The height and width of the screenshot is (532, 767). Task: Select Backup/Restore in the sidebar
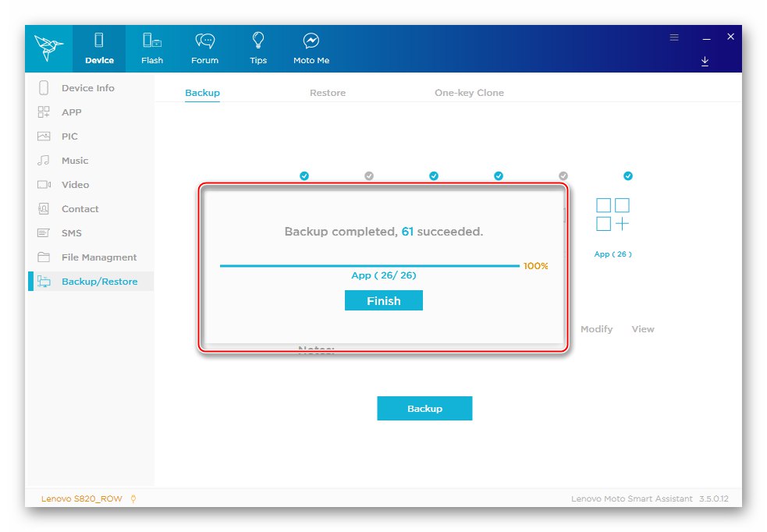[91, 282]
